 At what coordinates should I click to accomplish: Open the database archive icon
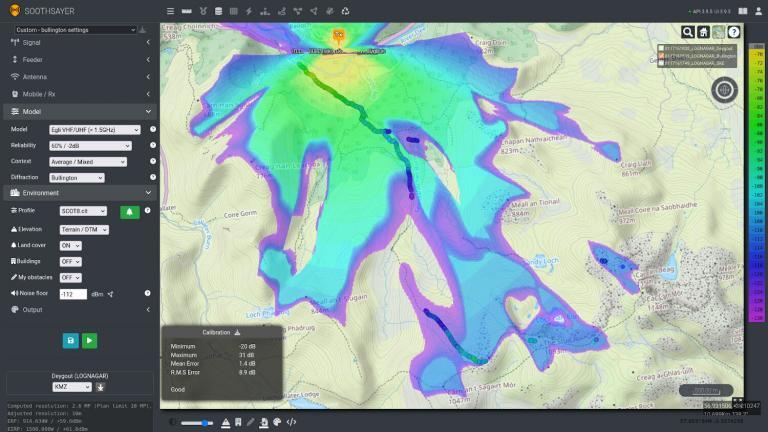[218, 11]
